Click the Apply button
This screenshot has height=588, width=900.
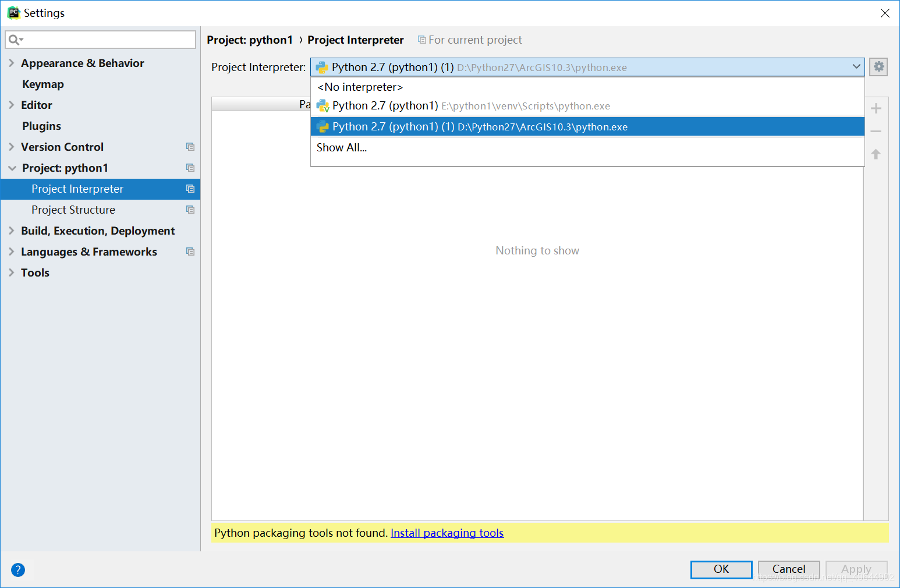tap(856, 569)
